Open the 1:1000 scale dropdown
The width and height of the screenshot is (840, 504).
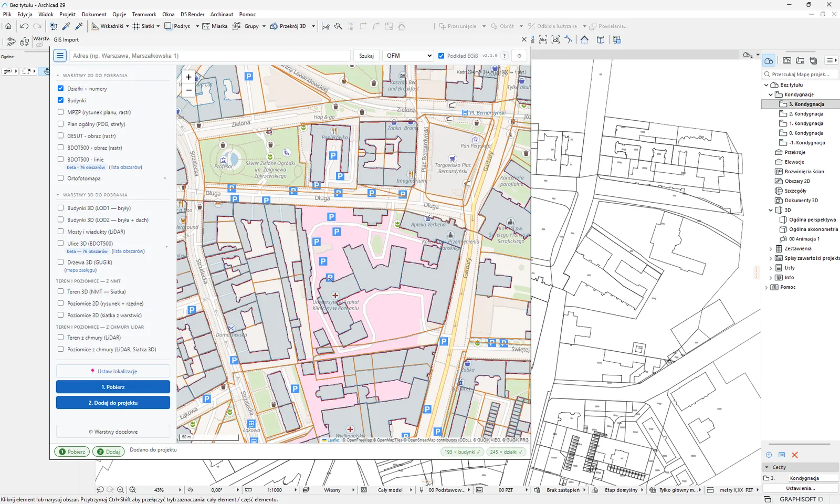pos(296,490)
